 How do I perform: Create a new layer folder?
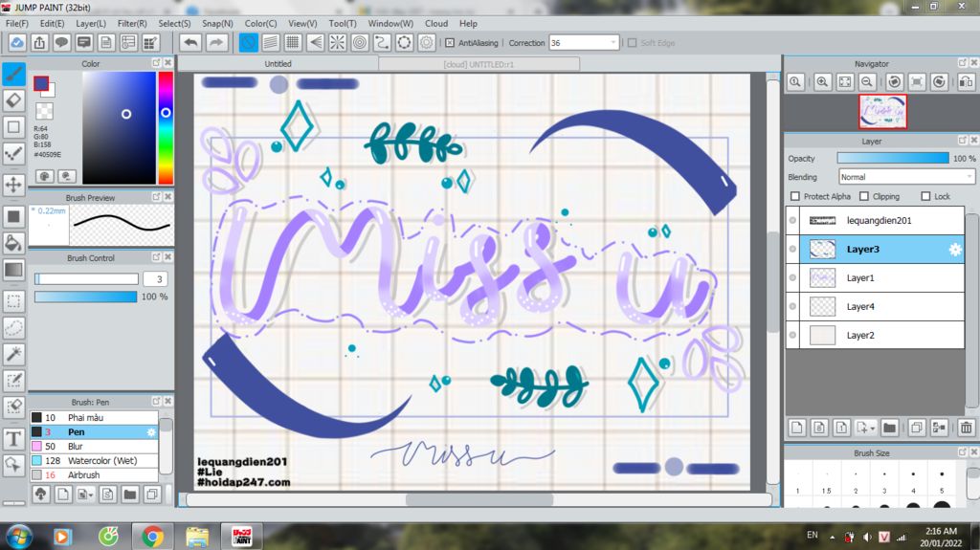[889, 428]
